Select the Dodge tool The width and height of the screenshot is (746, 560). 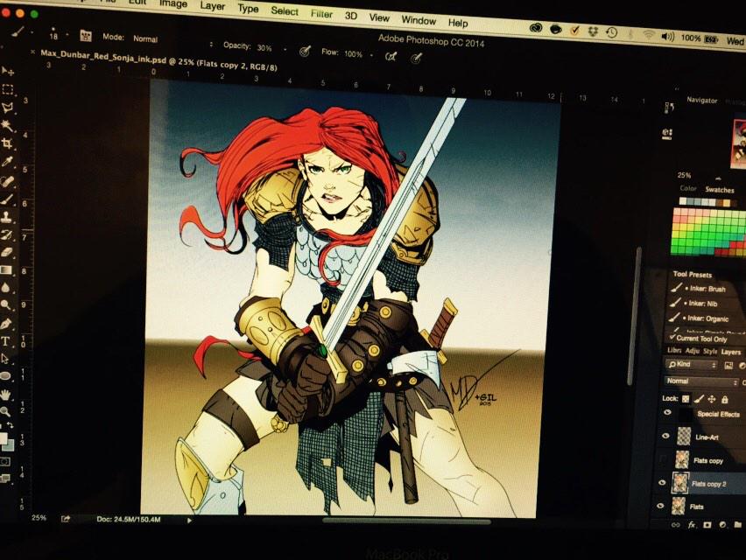[x=6, y=305]
